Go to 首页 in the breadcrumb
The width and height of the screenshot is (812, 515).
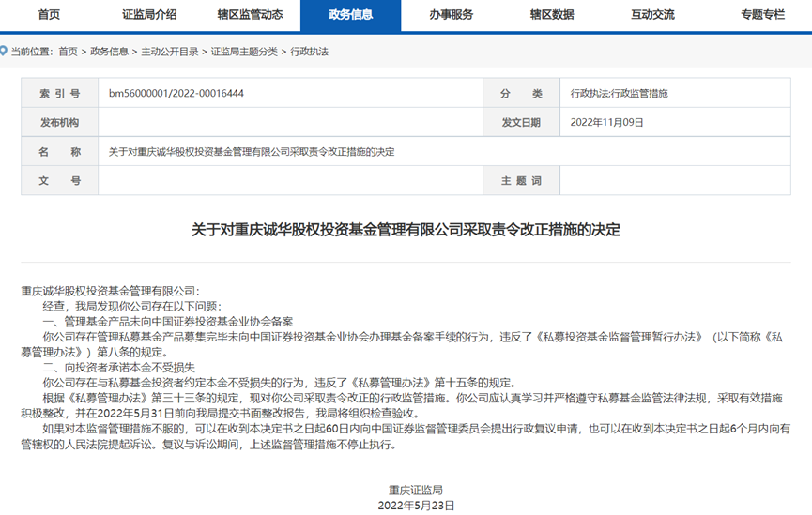click(68, 52)
